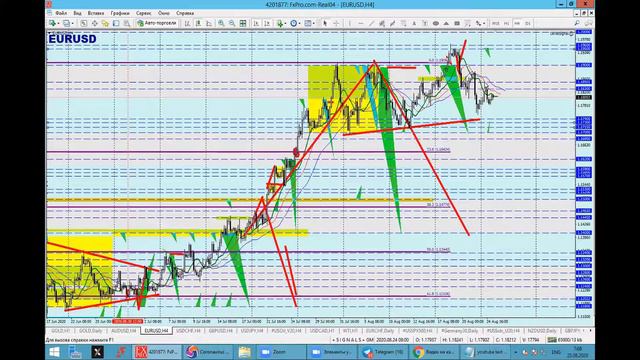Screen dimensions: 640x360
Task: Open chart Templates icon
Action: (x=307, y=23)
